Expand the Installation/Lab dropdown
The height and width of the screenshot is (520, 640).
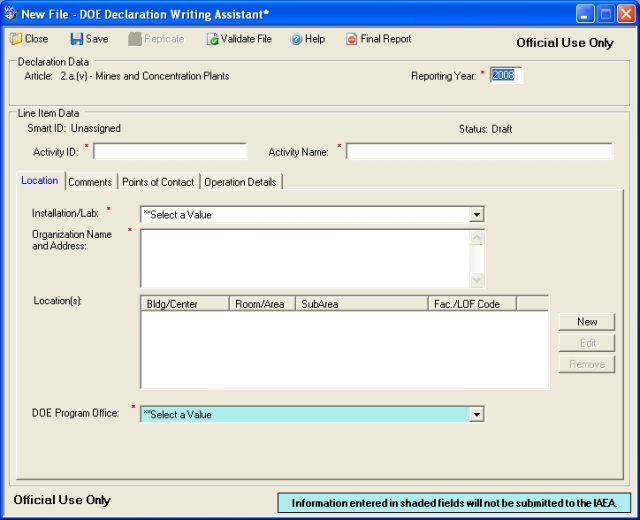[477, 214]
